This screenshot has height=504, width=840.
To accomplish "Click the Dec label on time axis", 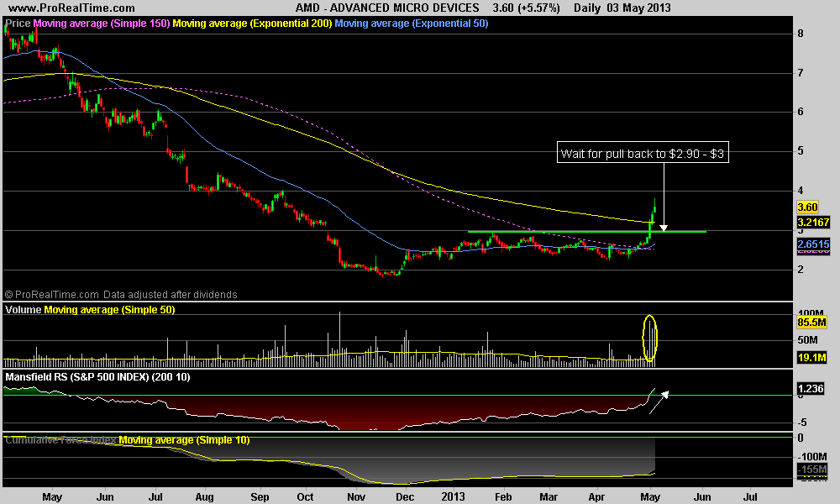I will click(405, 497).
